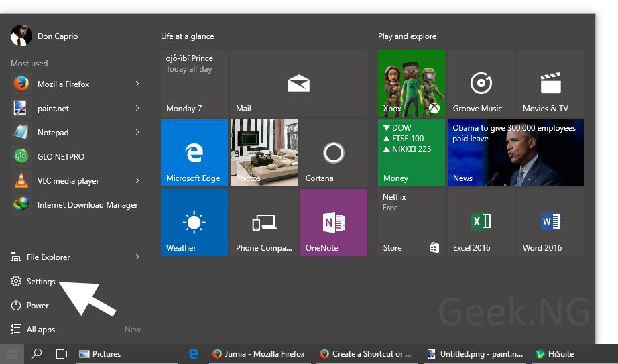Open the Store tile showing Netflix
The width and height of the screenshot is (618, 364).
412,223
